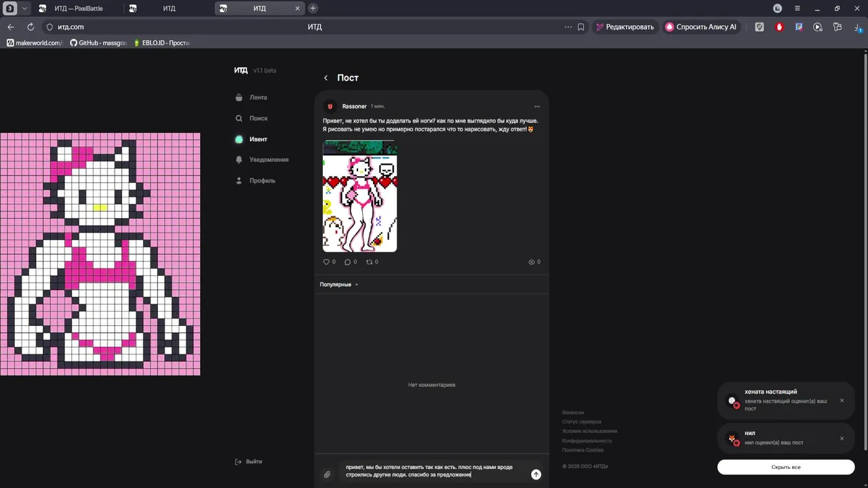Open the address bar three-dots menu
The height and width of the screenshot is (488, 868).
point(568,27)
